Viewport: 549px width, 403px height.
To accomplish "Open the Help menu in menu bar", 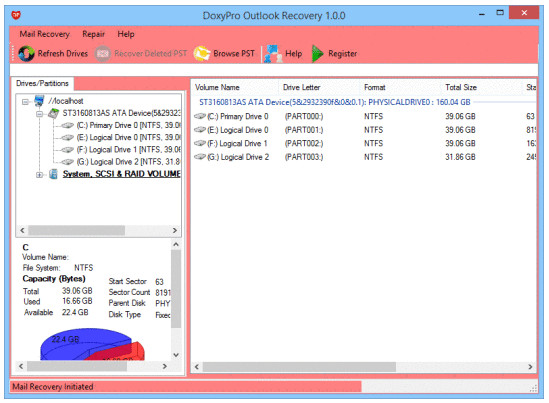I will pos(126,34).
